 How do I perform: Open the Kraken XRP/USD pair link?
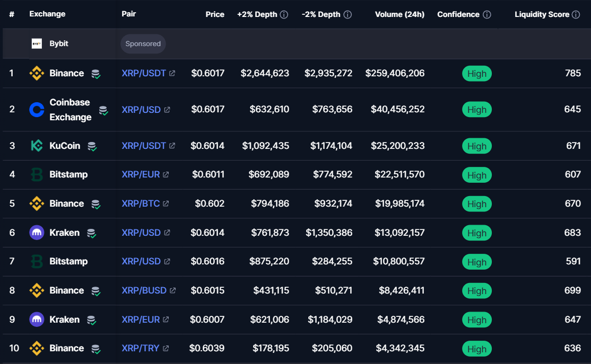[x=141, y=233]
